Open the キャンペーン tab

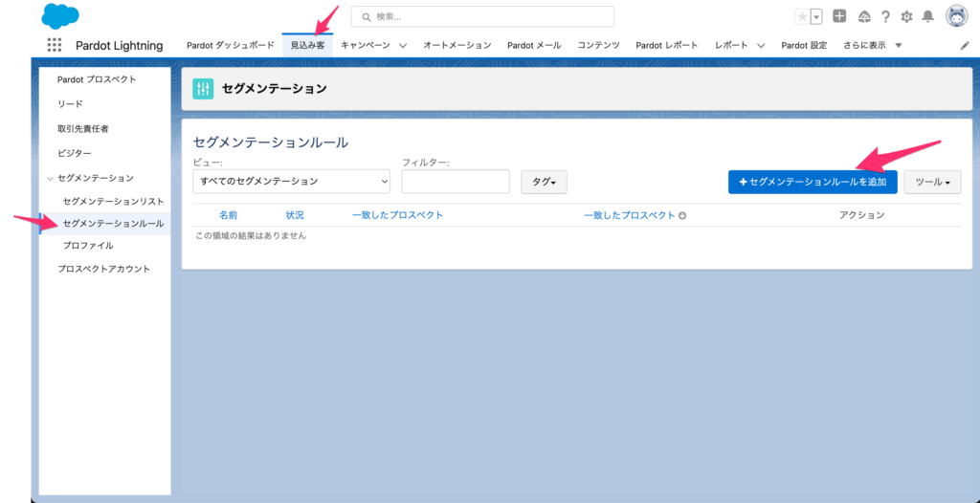(365, 46)
